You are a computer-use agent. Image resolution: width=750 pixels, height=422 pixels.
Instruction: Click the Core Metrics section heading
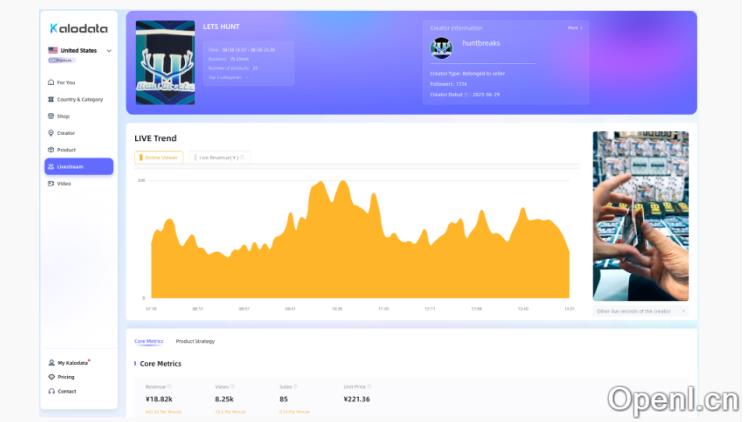(161, 364)
